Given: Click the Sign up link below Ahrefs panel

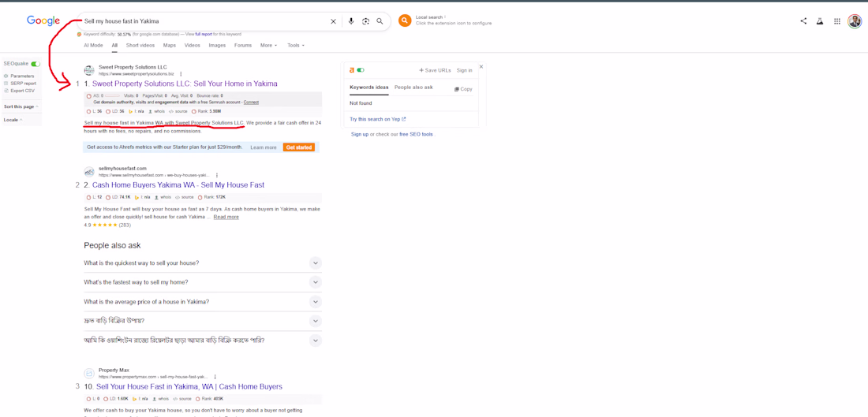Looking at the screenshot, I should tap(359, 134).
